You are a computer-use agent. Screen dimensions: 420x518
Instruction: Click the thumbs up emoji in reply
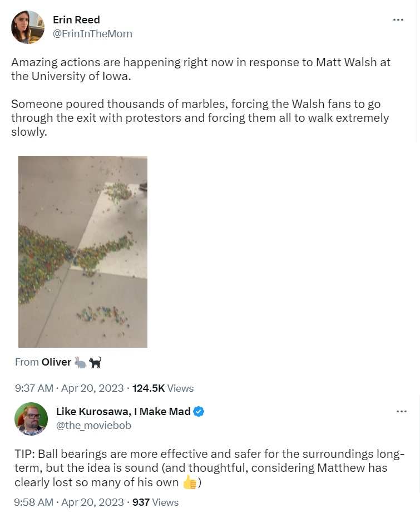[x=190, y=483]
